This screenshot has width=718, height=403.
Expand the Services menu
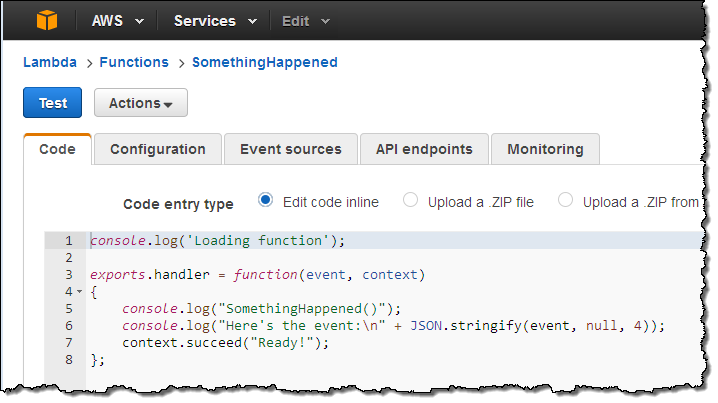click(x=215, y=21)
